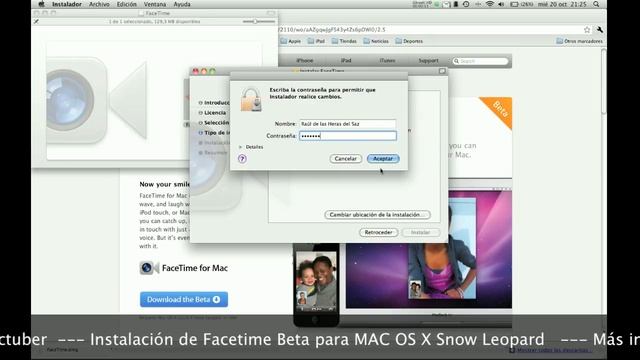Open the Ayuda menu
This screenshot has height=360, width=640.
click(x=182, y=4)
